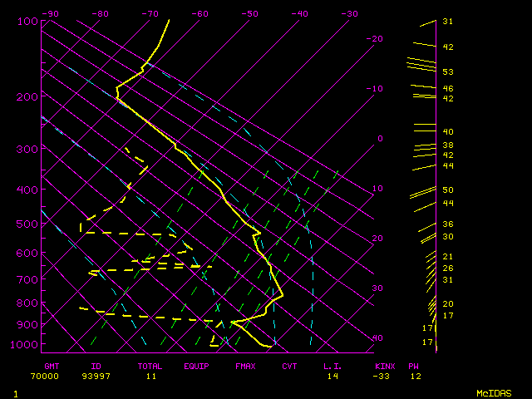Click the CYT header label

(x=289, y=366)
